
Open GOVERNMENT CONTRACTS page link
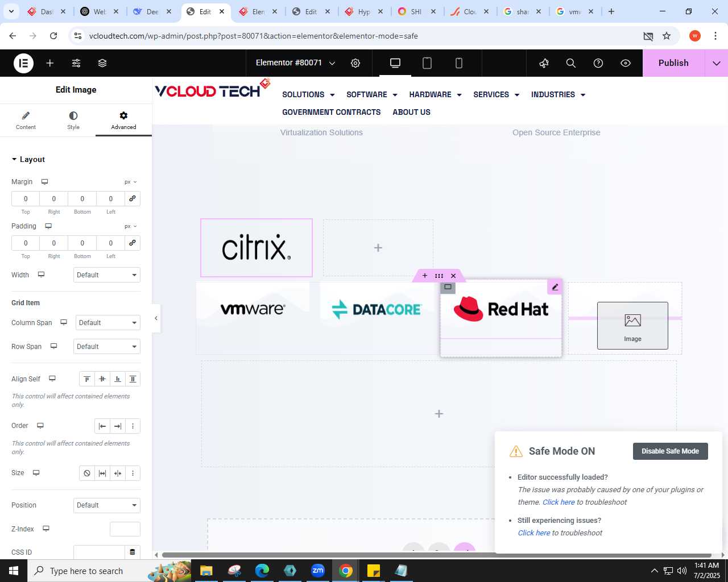[x=332, y=112]
